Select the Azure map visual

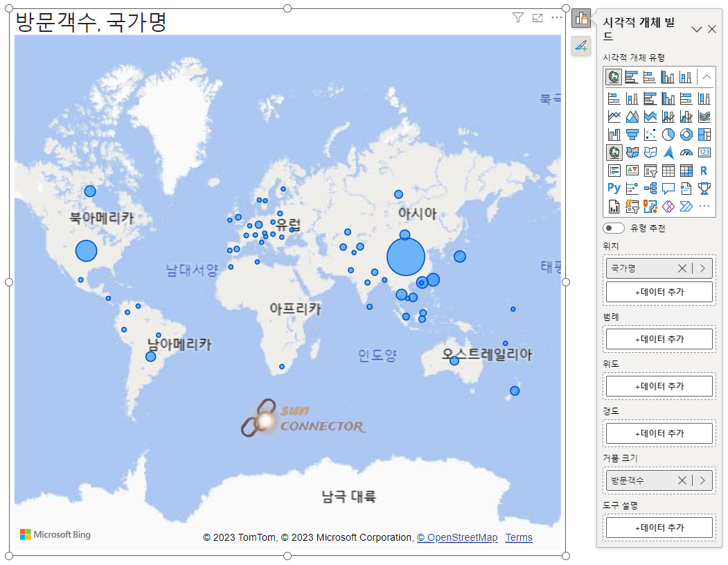668,153
